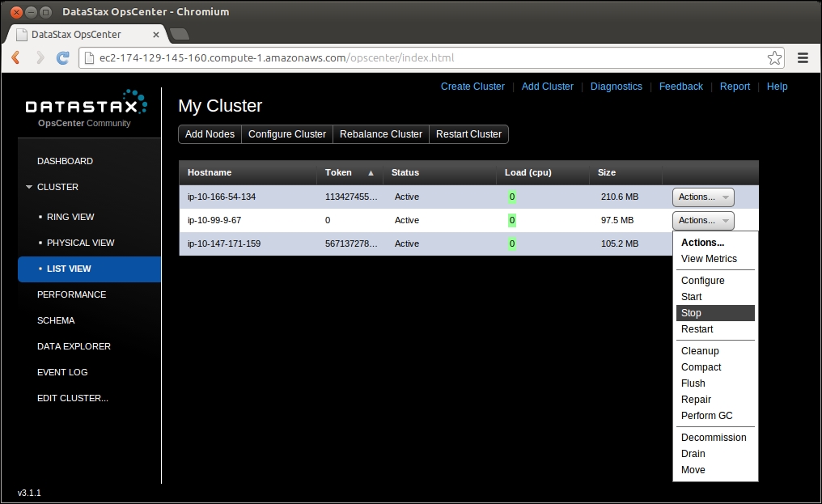The height and width of the screenshot is (504, 822).
Task: Click the 210.6 MB size cell
Action: (x=620, y=197)
